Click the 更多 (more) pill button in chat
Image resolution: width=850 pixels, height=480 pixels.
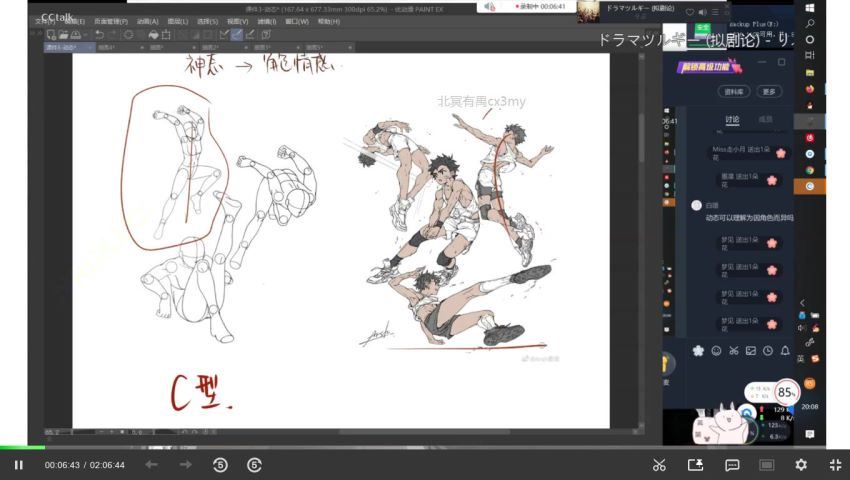[x=769, y=92]
